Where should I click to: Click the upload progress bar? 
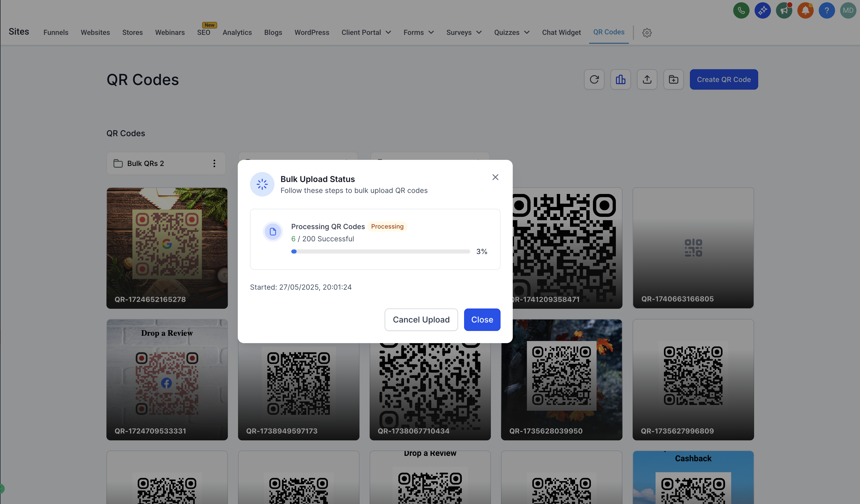tap(381, 251)
